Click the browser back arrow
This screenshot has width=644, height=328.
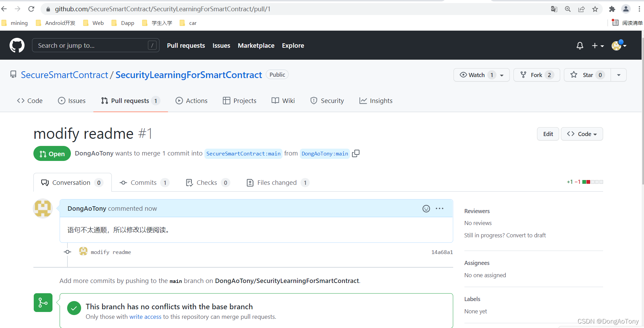pos(4,9)
